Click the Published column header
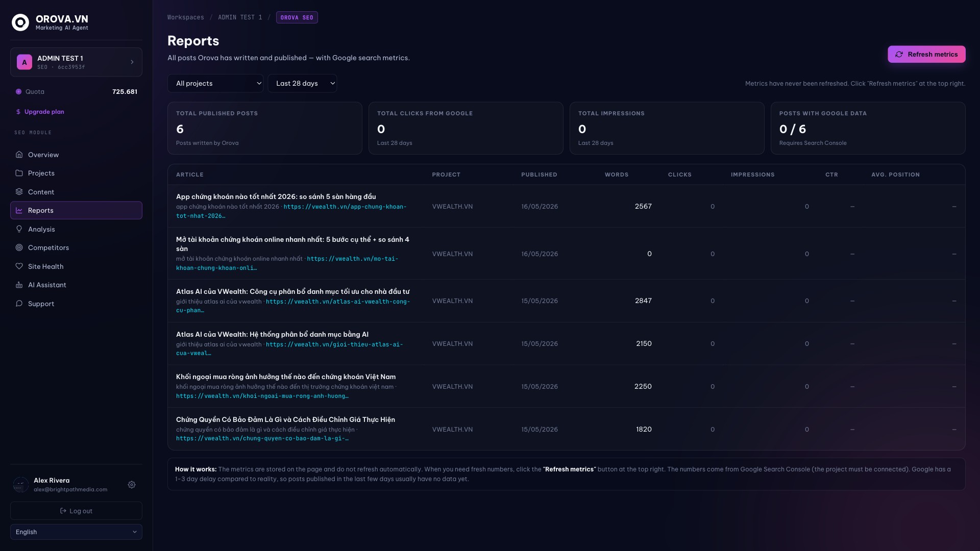980x551 pixels. coord(539,174)
